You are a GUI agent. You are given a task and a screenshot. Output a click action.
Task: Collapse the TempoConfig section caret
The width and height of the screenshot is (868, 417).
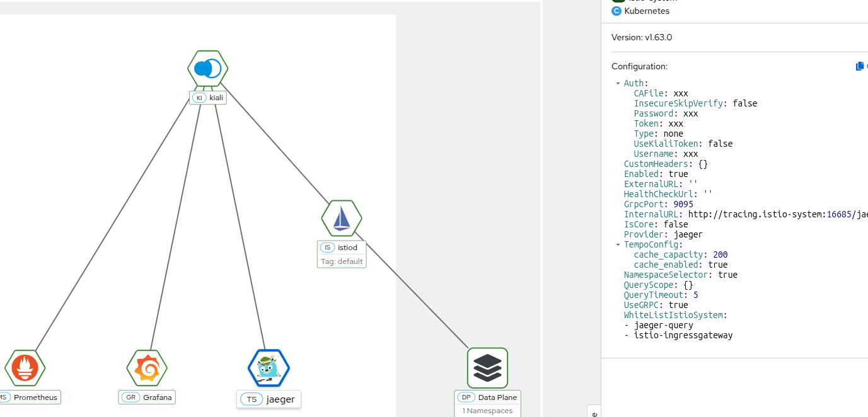618,244
